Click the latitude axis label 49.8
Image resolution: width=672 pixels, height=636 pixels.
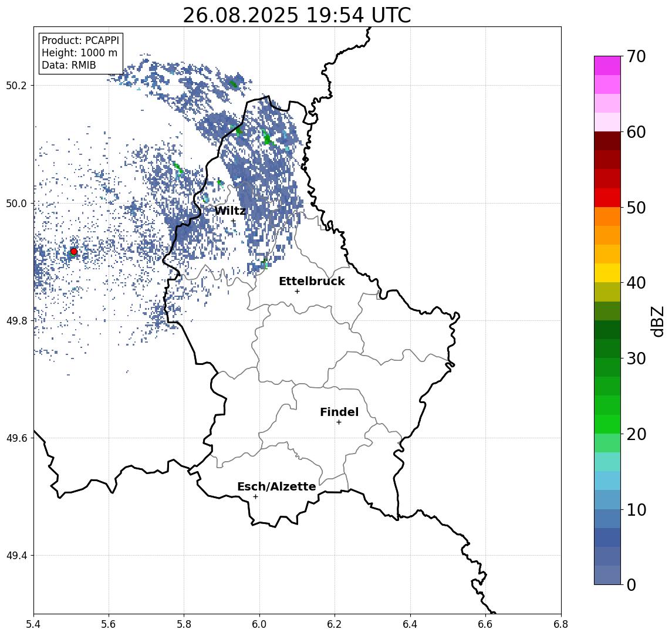tap(16, 320)
